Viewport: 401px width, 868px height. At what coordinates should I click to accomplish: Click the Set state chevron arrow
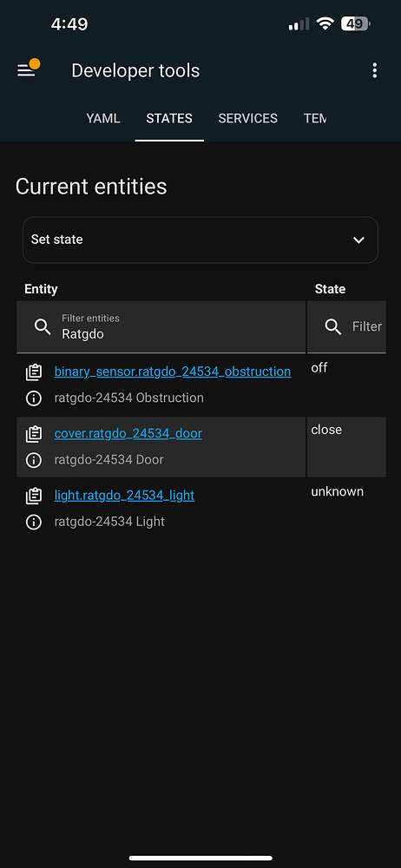[359, 240]
